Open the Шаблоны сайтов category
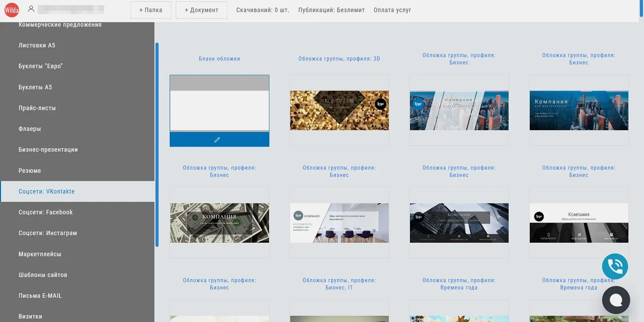The width and height of the screenshot is (644, 322). [43, 275]
